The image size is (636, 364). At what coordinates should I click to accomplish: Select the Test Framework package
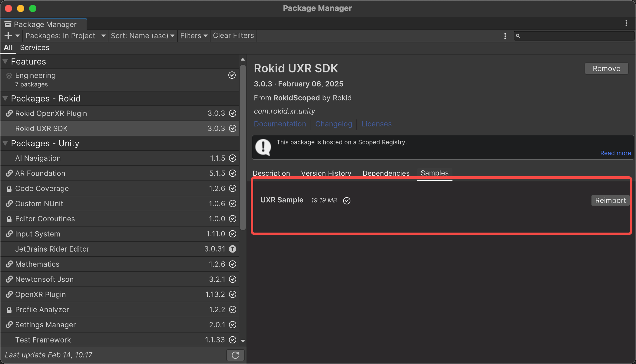point(120,340)
